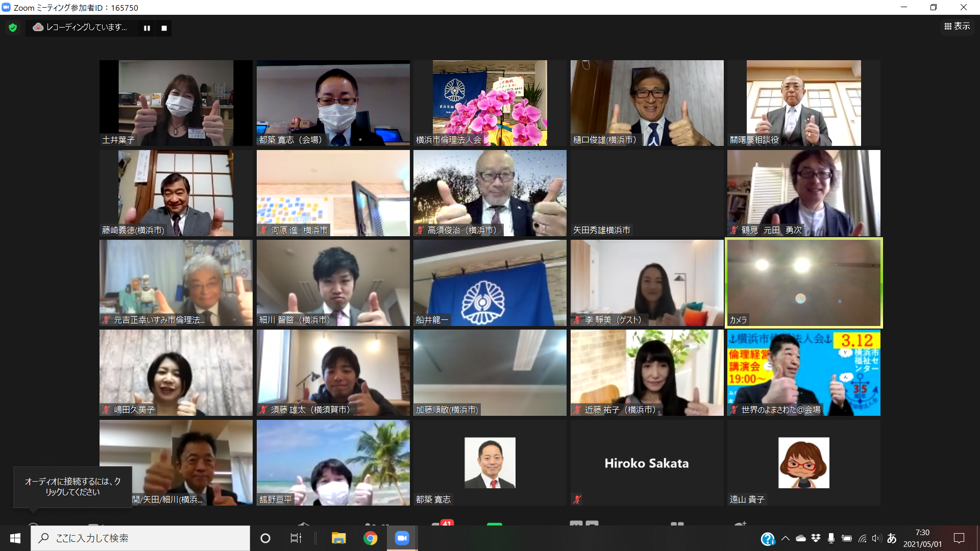Pause the cloud recording
Image resolution: width=980 pixels, height=551 pixels.
click(x=147, y=28)
